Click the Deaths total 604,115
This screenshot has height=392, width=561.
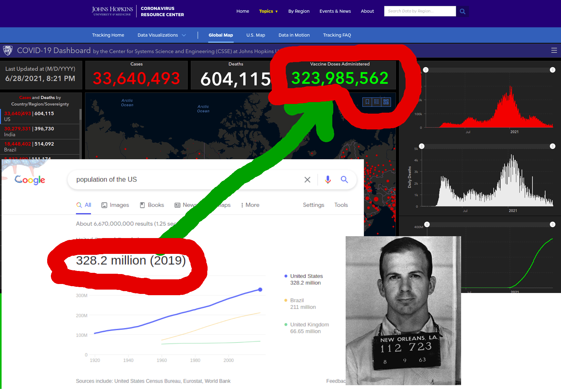tap(236, 79)
